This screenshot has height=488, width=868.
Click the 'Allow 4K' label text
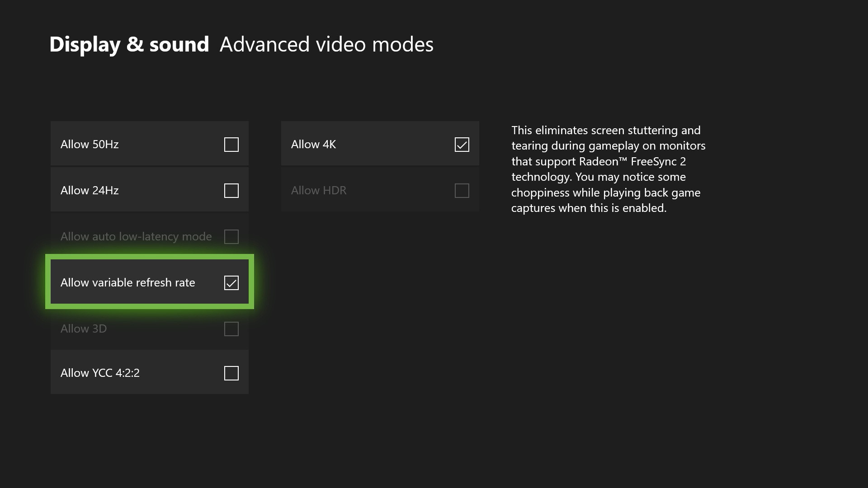tap(313, 145)
